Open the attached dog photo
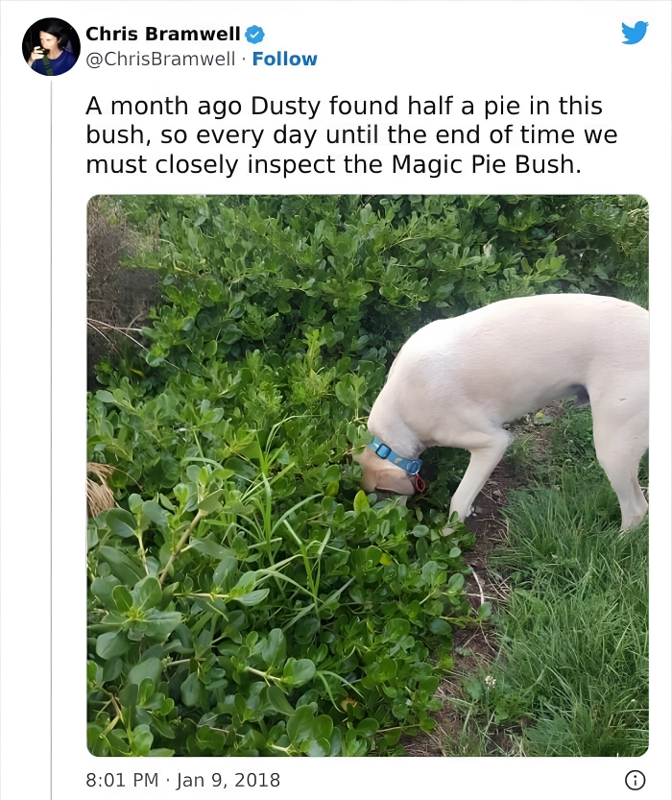This screenshot has height=800, width=672. (368, 475)
